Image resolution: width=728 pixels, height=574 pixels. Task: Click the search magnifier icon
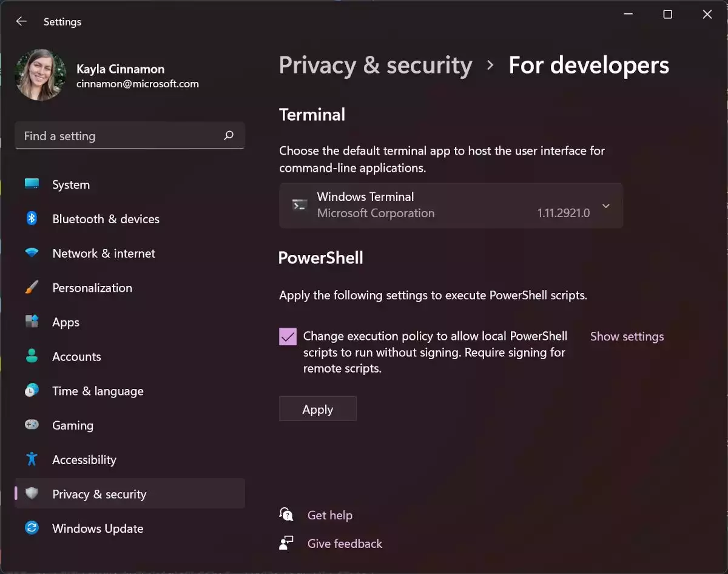(x=229, y=136)
